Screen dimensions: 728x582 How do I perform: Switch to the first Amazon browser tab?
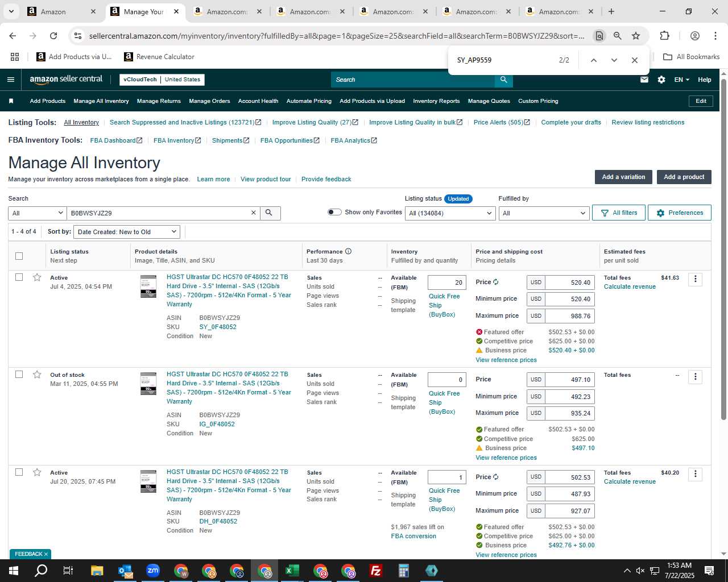pos(63,11)
